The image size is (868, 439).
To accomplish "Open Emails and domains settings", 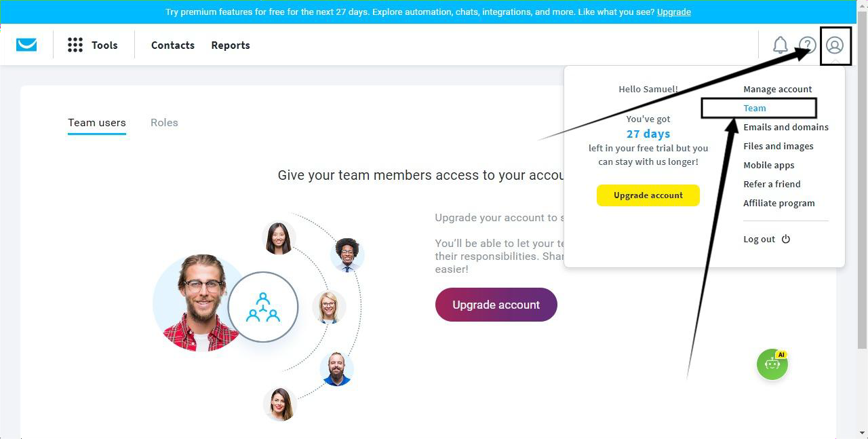I will tap(785, 127).
